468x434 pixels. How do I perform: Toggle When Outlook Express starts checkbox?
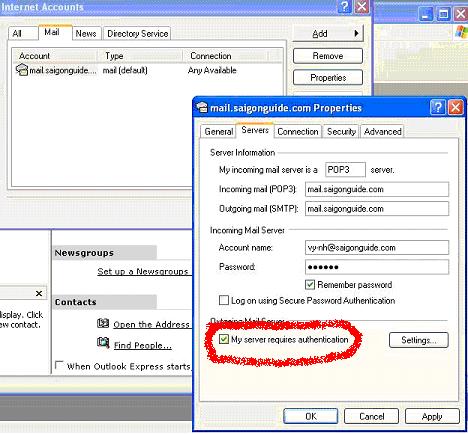pyautogui.click(x=60, y=365)
